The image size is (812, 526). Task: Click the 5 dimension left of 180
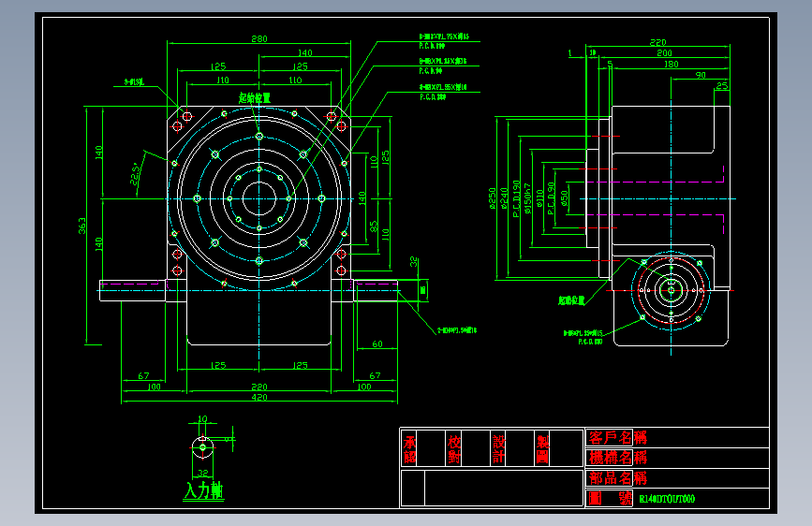click(610, 65)
